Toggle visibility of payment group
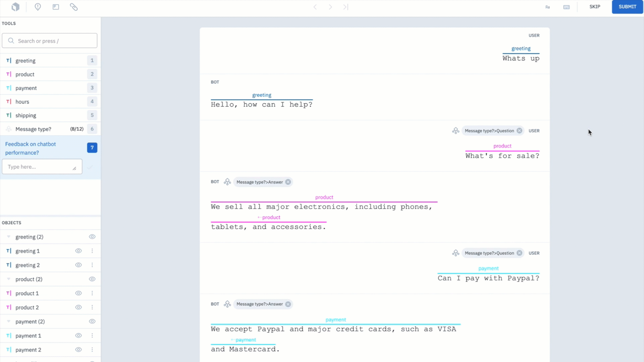 [x=92, y=321]
